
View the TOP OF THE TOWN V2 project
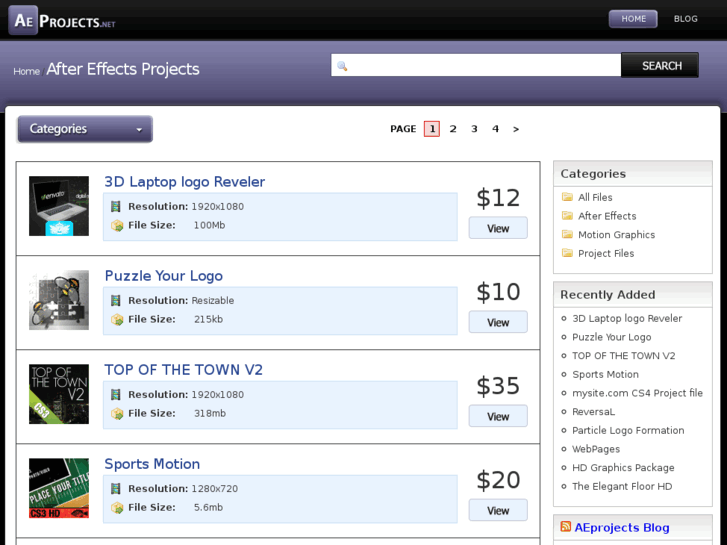tap(498, 417)
